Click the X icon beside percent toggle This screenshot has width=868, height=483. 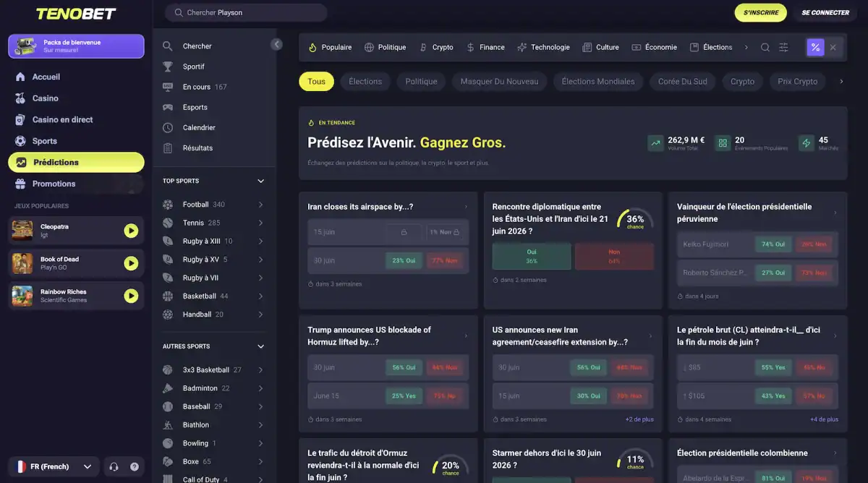833,47
